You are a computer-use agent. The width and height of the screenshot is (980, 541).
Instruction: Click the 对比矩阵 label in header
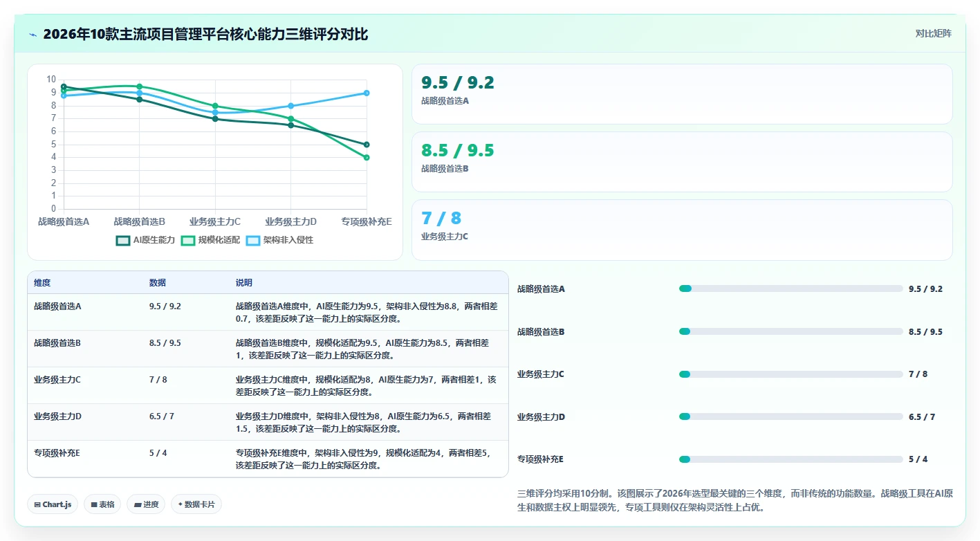pos(933,33)
